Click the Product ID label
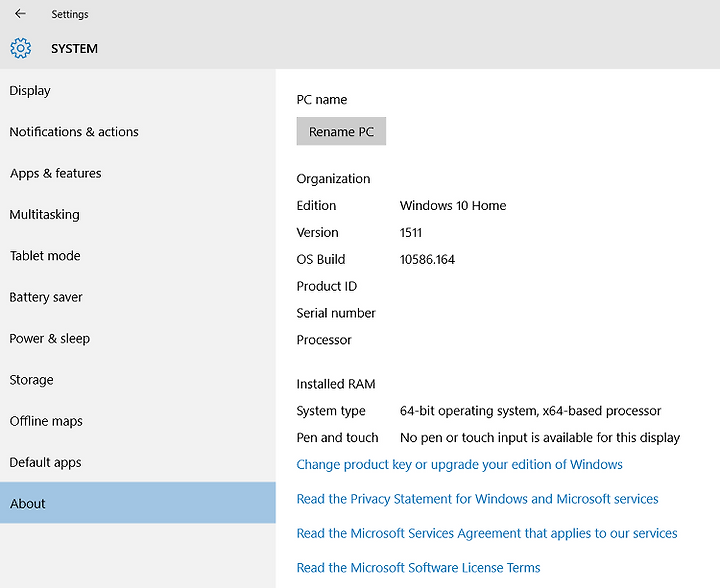Screen dimensions: 720x588 (x=326, y=286)
